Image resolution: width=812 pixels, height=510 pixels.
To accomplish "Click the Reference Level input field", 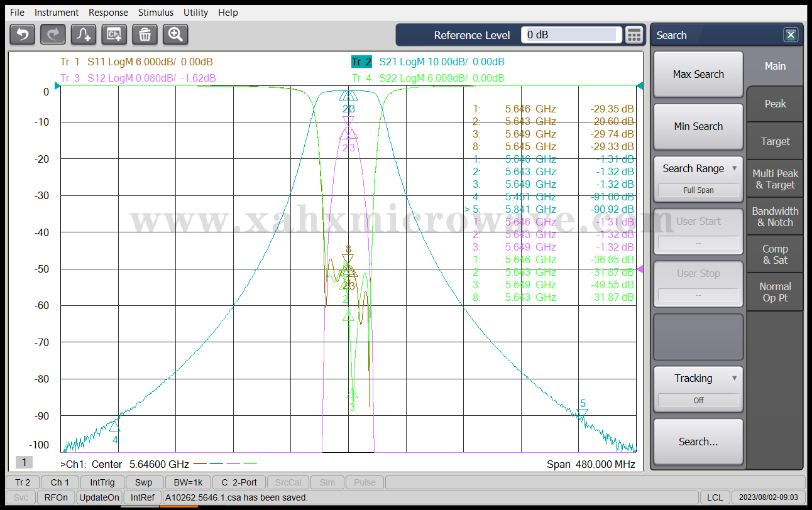I will [571, 35].
